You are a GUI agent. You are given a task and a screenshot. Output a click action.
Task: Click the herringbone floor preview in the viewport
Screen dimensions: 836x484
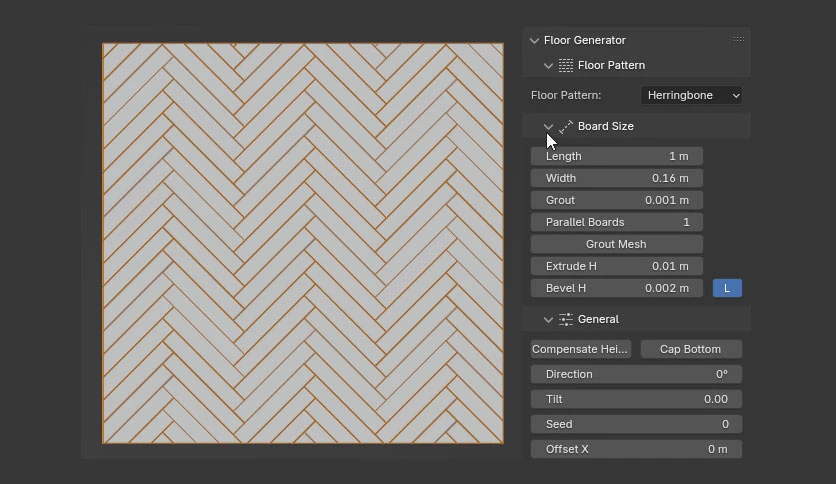tap(303, 243)
